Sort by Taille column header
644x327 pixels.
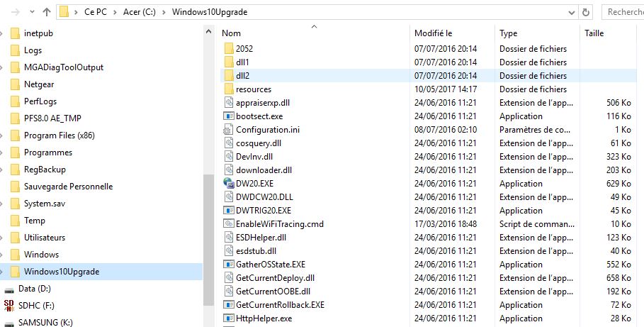(x=594, y=33)
